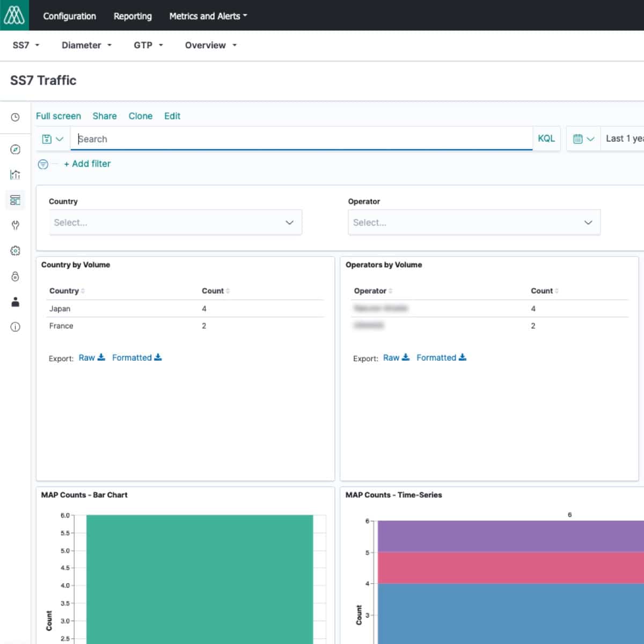Viewport: 644px width, 644px height.
Task: Expand the Diameter dropdown
Action: coord(86,45)
